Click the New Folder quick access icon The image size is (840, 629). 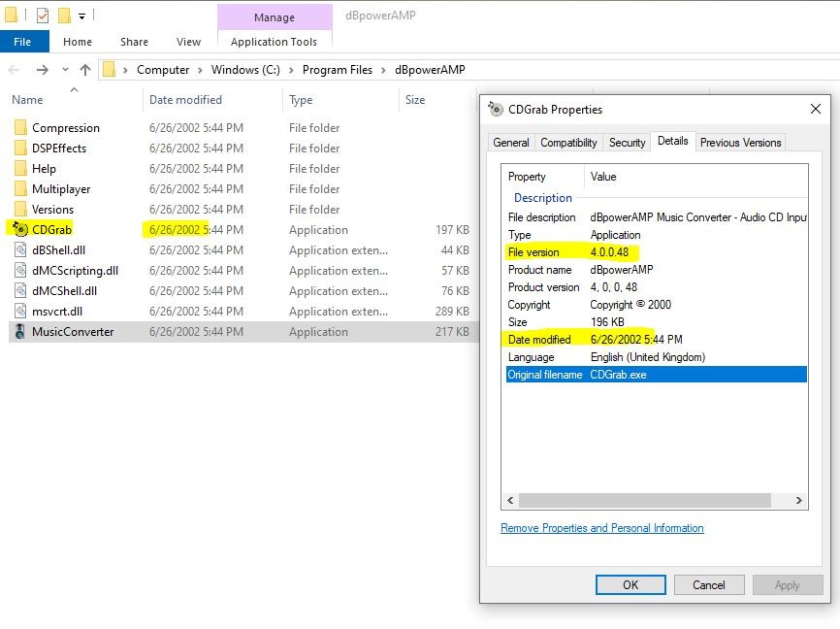[x=64, y=15]
